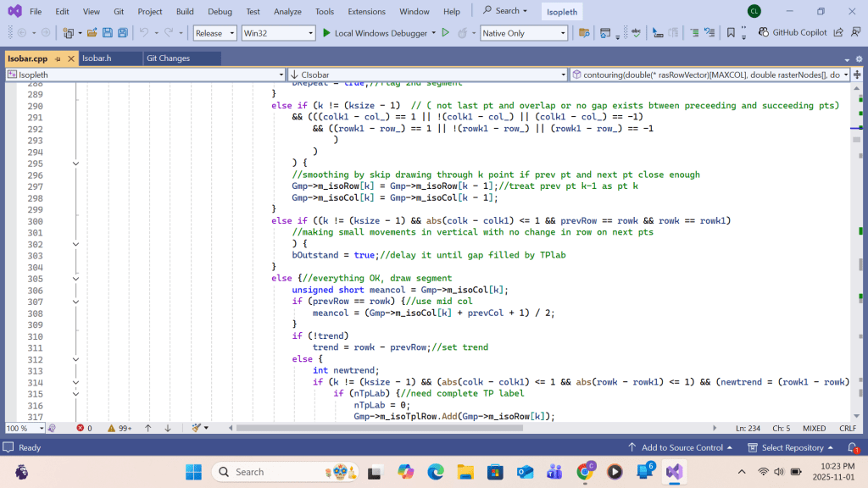This screenshot has width=868, height=488.
Task: Click the Find in Files folder icon
Action: tap(584, 33)
